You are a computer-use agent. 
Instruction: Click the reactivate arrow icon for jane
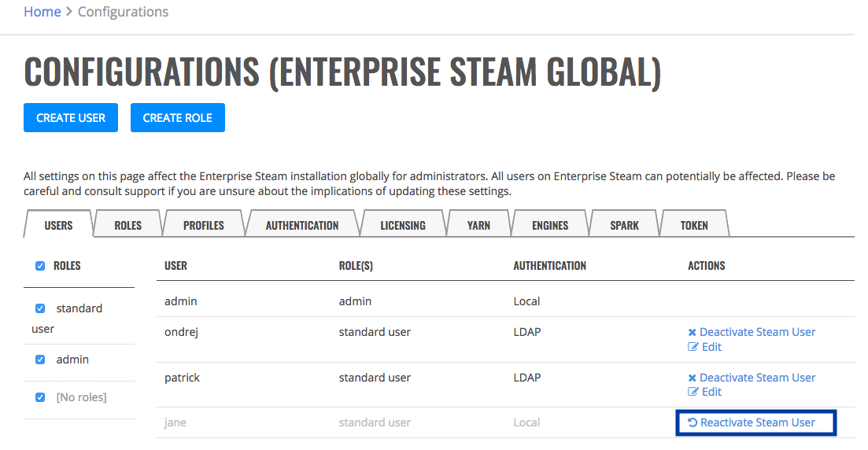click(693, 423)
